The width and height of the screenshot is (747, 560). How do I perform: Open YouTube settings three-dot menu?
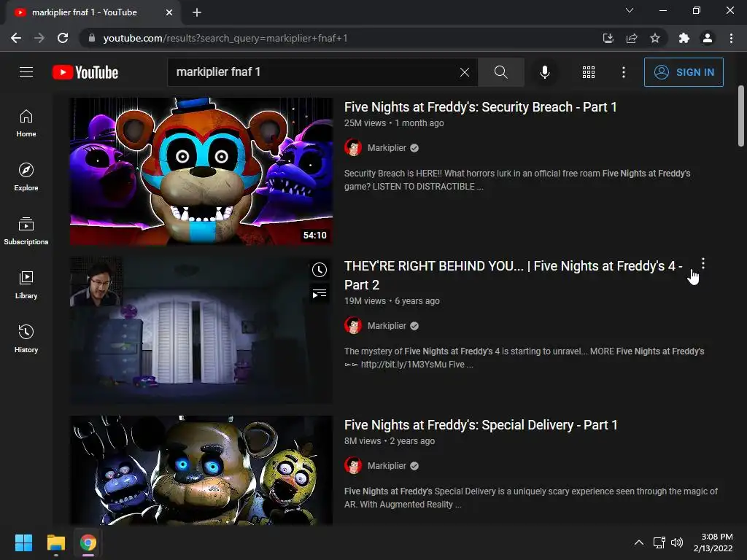click(x=624, y=72)
